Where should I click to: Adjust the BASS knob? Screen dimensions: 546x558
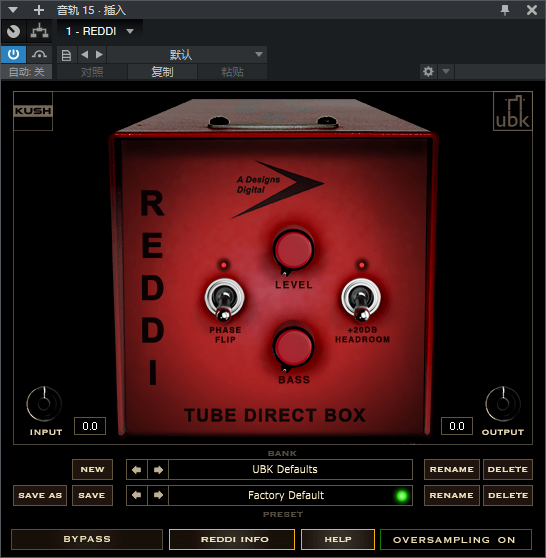(x=294, y=347)
